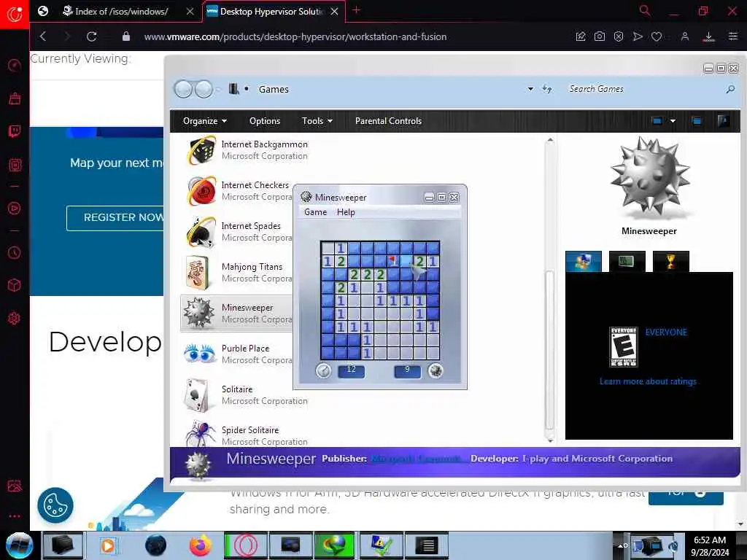Reload the VMware page
This screenshot has height=560, width=747.
(x=91, y=36)
